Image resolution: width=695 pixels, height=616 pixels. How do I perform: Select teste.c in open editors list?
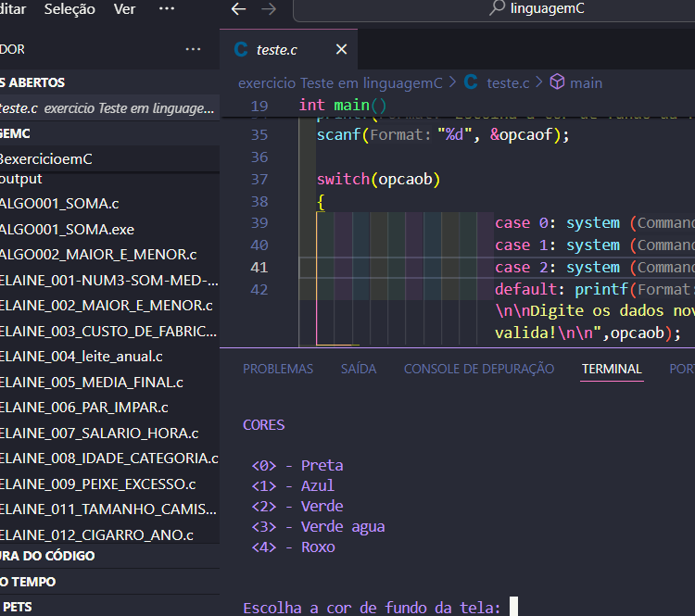pyautogui.click(x=109, y=108)
